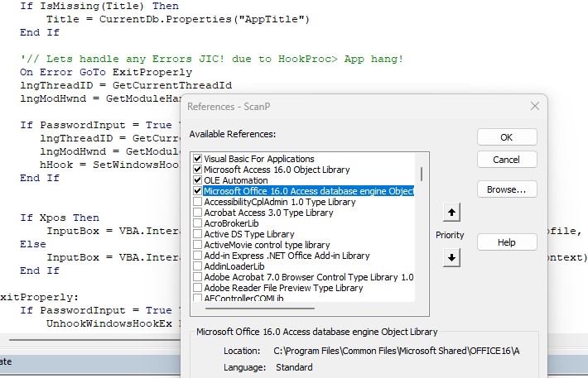Viewport: 588px width, 378px height.
Task: Confirm references with OK button
Action: coord(507,137)
